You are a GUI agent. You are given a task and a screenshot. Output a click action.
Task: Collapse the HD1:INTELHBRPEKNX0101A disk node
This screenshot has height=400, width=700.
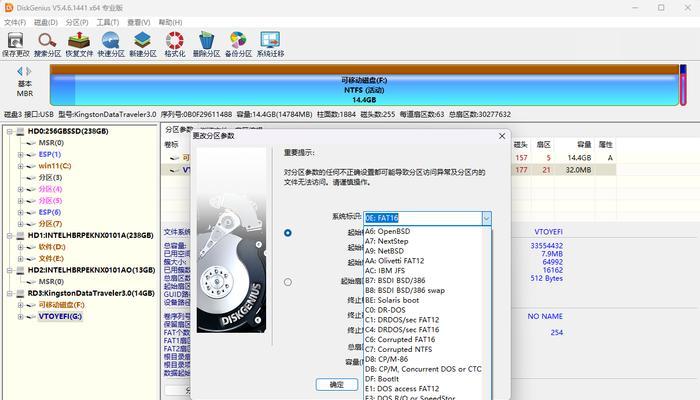[9, 235]
